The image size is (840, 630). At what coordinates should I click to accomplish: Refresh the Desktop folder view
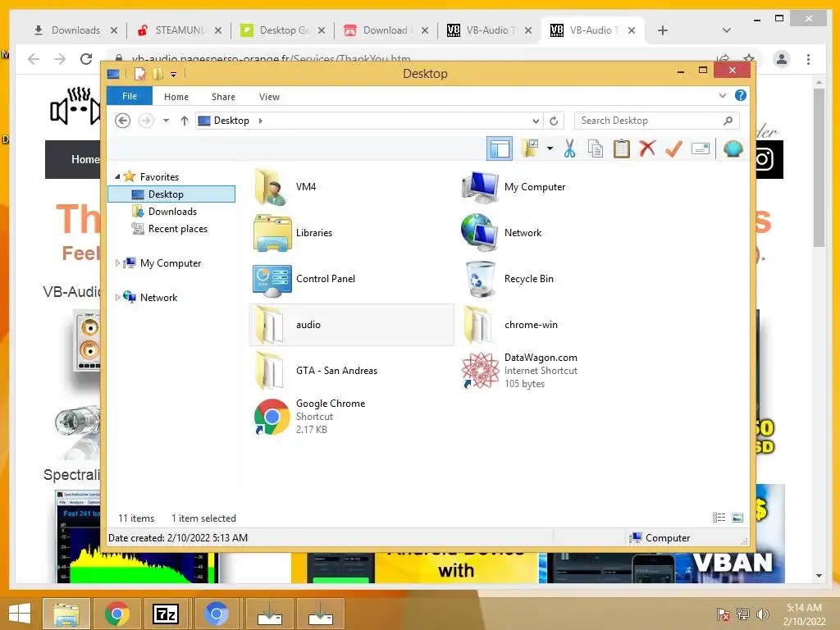[x=554, y=121]
